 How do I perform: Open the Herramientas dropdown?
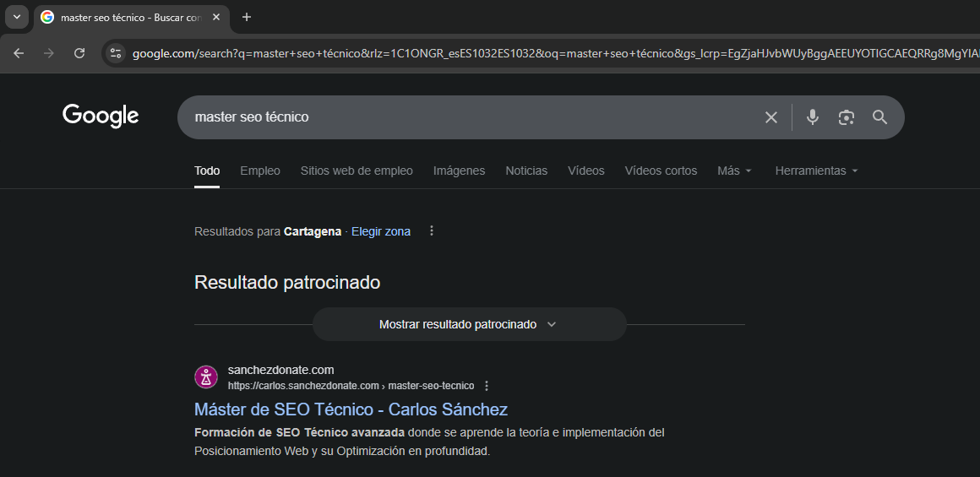816,171
